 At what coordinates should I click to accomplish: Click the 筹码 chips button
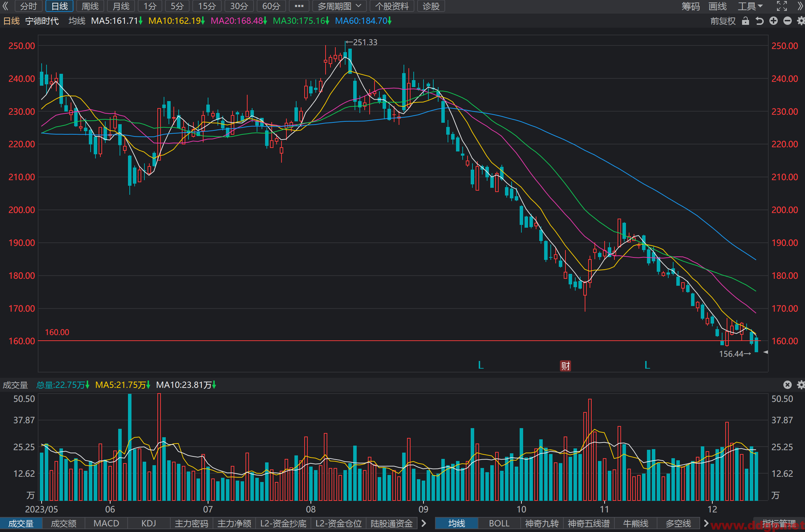point(691,6)
